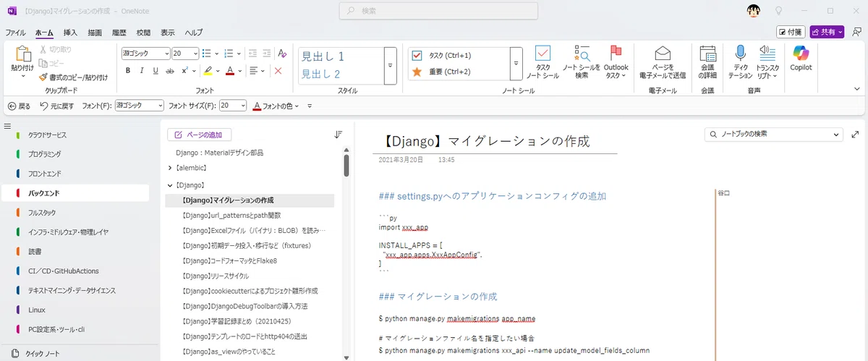Click the paragraph alignment icon

[x=254, y=71]
